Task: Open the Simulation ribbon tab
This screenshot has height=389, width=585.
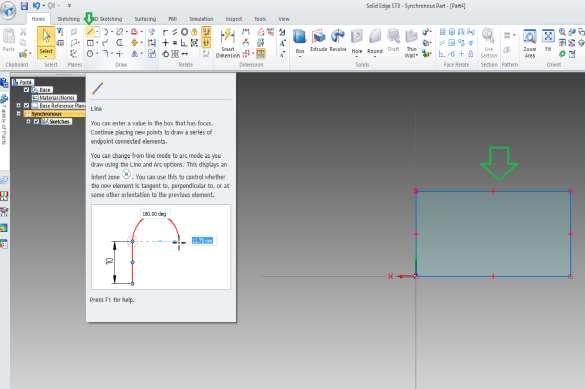Action: [x=201, y=19]
